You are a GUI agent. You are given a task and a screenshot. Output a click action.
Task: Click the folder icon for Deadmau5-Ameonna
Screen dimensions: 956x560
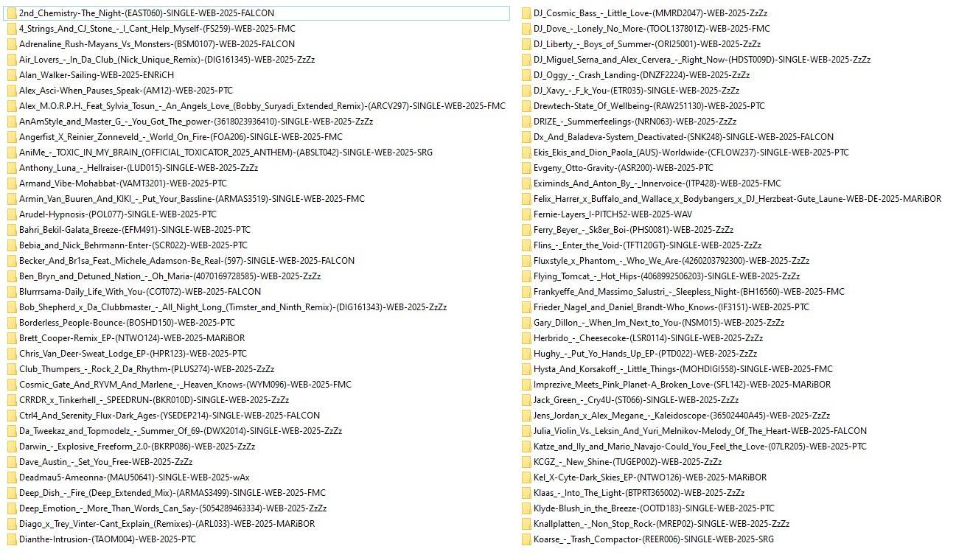click(12, 477)
